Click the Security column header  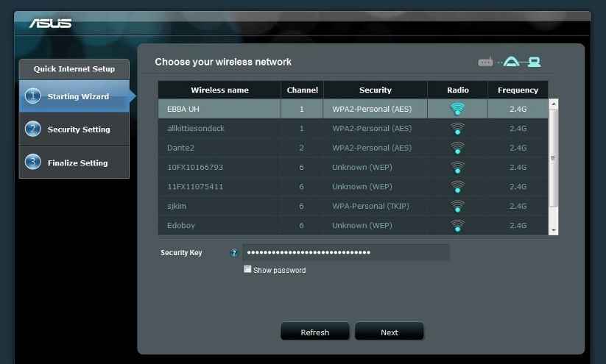376,90
